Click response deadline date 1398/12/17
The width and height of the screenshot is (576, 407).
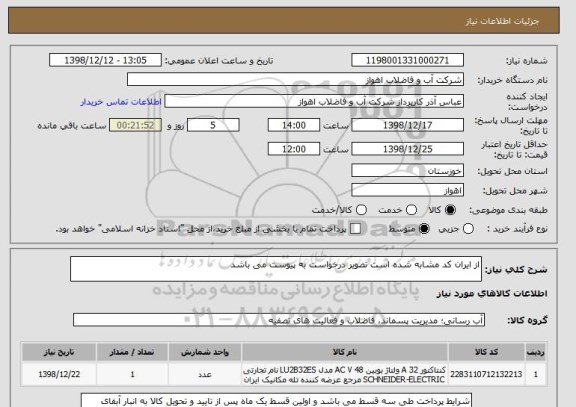[x=407, y=125]
